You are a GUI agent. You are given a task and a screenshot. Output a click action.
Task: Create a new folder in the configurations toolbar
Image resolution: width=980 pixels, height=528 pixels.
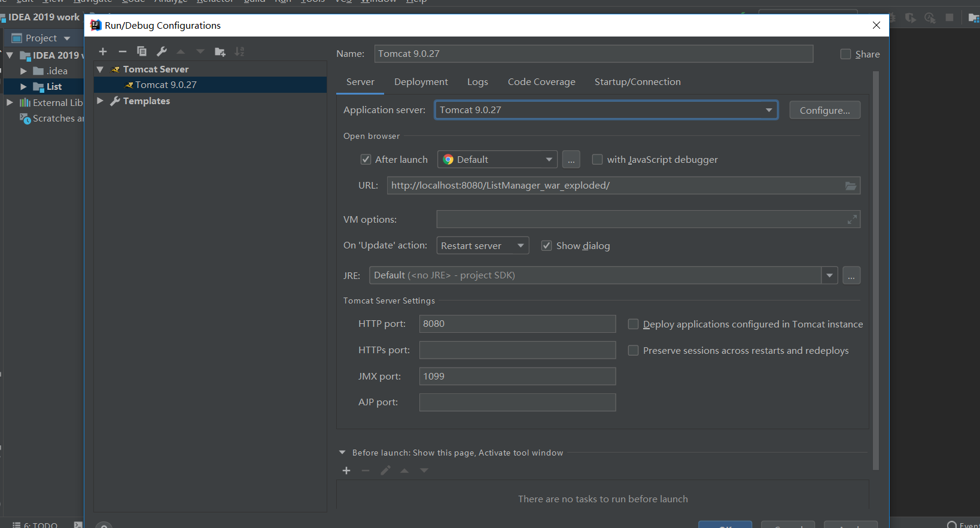click(x=220, y=51)
